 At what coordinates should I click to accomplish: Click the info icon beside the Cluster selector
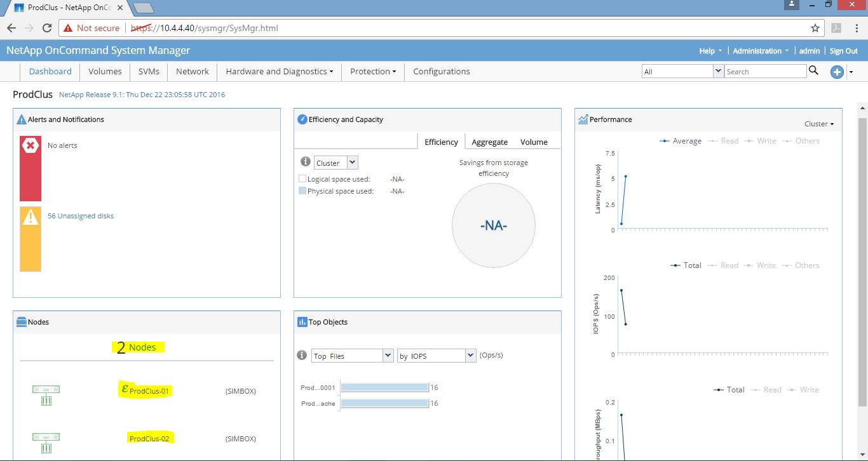pyautogui.click(x=305, y=161)
